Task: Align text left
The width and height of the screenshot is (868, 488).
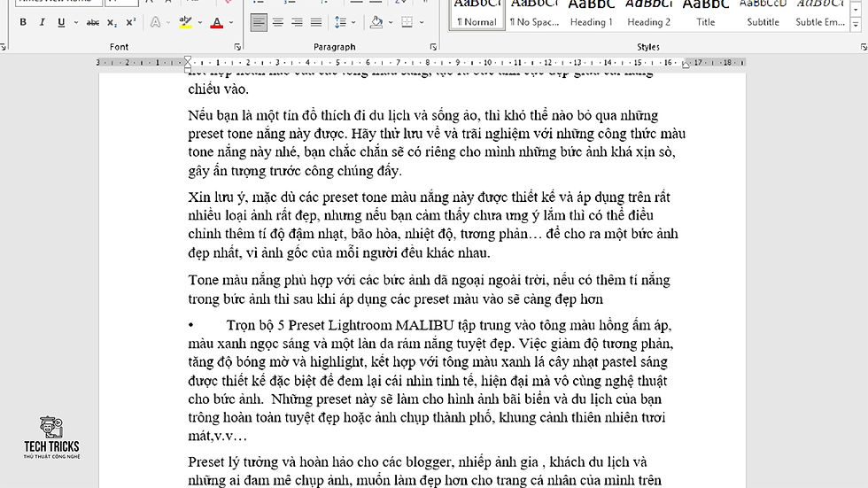Action: pyautogui.click(x=259, y=22)
